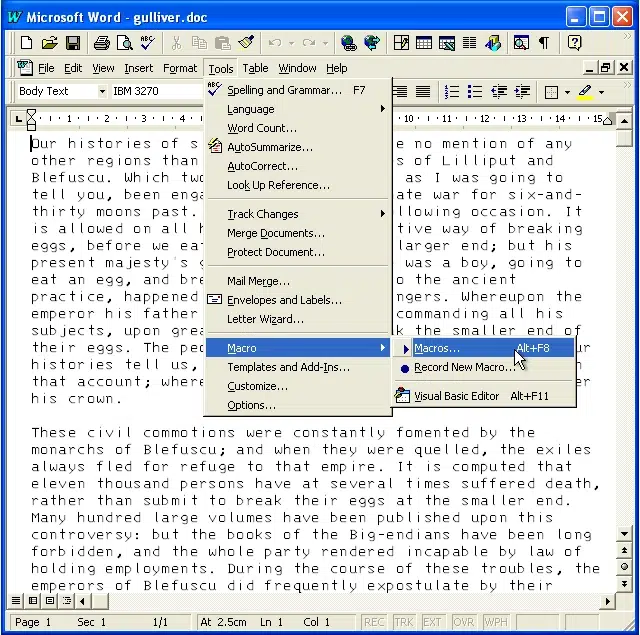Toggle the OVR overtype indicator
This screenshot has width=640, height=635.
(x=463, y=622)
